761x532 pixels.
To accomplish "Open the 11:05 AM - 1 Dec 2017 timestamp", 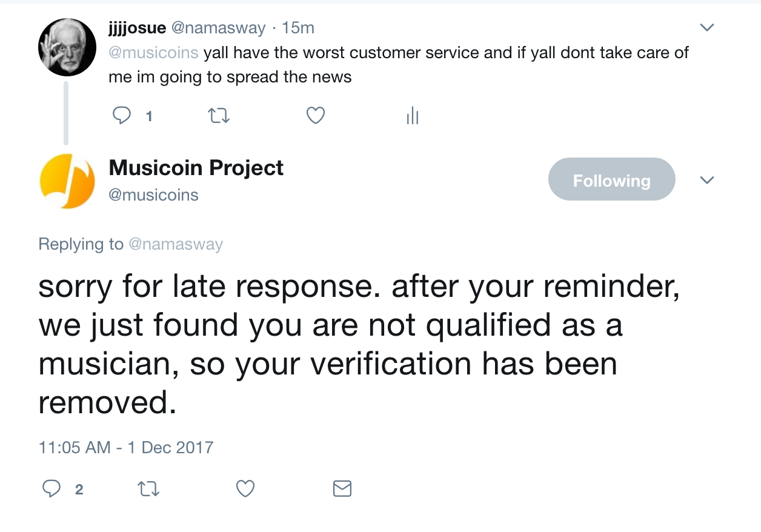I will pos(126,447).
